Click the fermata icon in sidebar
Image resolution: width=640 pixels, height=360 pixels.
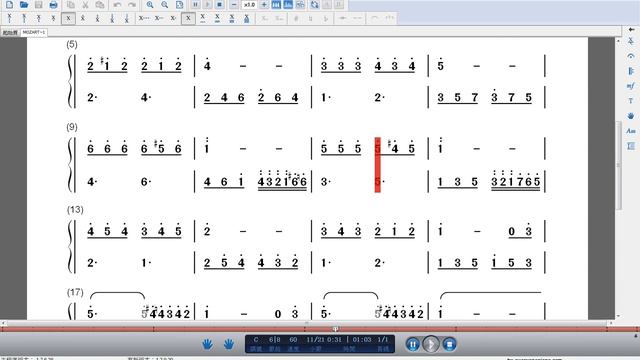631,56
